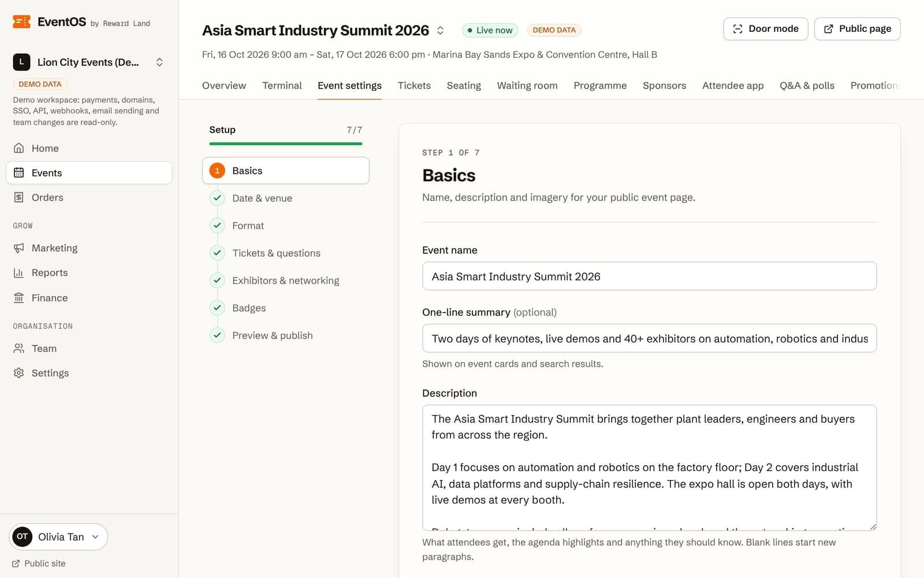This screenshot has height=578, width=924.
Task: Go to the Date & venue step
Action: [x=286, y=198]
